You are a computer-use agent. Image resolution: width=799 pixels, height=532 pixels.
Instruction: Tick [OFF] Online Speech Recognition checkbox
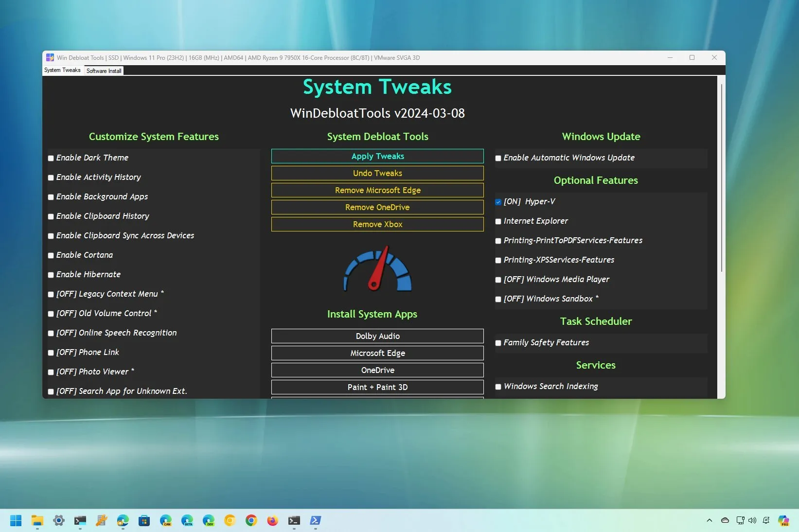click(x=51, y=333)
